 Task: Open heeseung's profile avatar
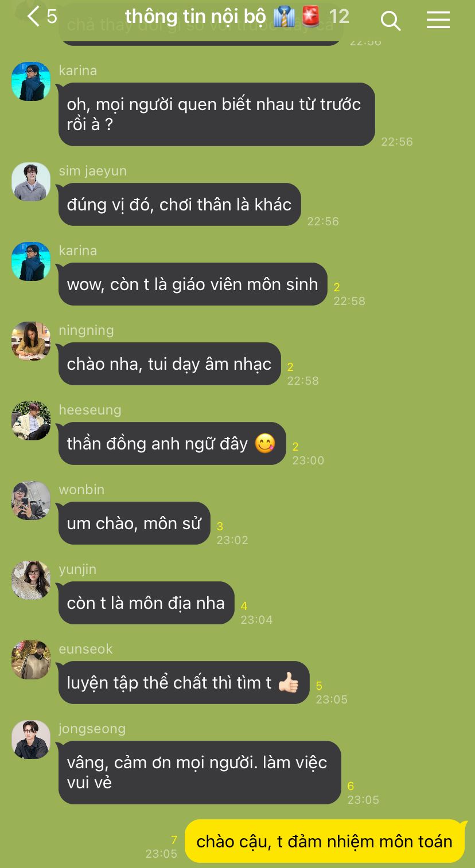coord(31,421)
